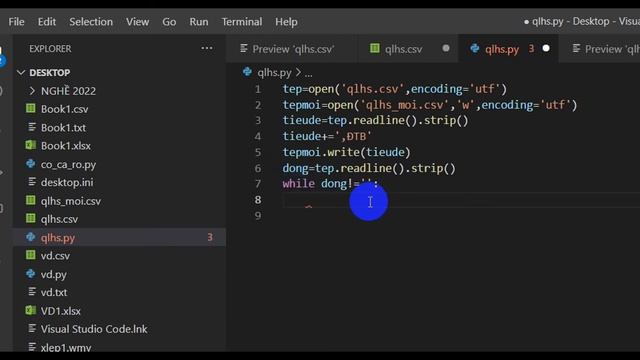The height and width of the screenshot is (360, 640).
Task: Open Book1.csv in the explorer
Action: (64, 109)
